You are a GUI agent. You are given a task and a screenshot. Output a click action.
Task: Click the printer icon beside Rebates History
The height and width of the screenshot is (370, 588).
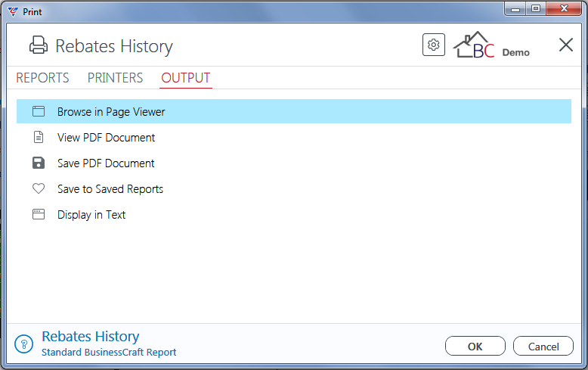tap(39, 45)
